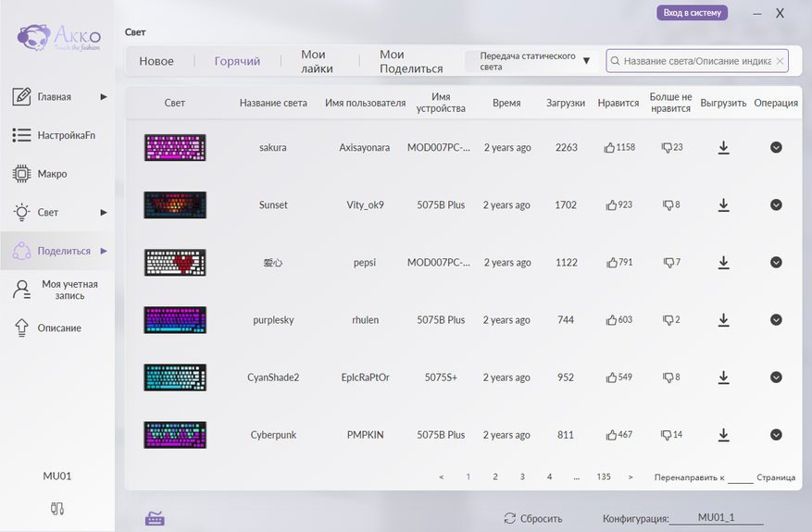This screenshot has height=532, width=812.
Task: Click MU01 device label
Action: [x=57, y=476]
